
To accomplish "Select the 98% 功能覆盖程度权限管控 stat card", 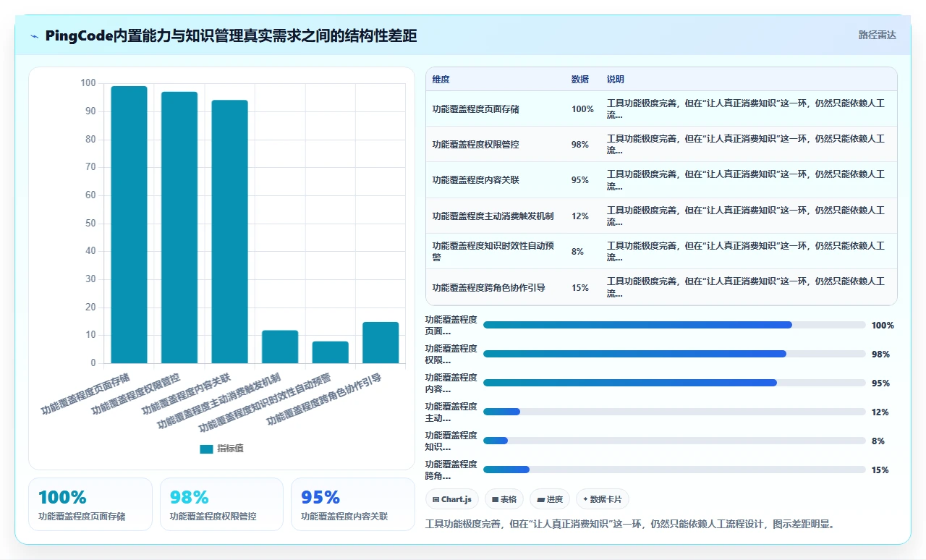I will 221,504.
